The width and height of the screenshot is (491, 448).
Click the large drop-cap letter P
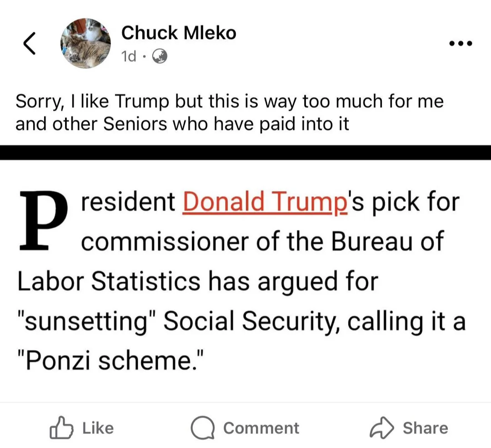[43, 221]
